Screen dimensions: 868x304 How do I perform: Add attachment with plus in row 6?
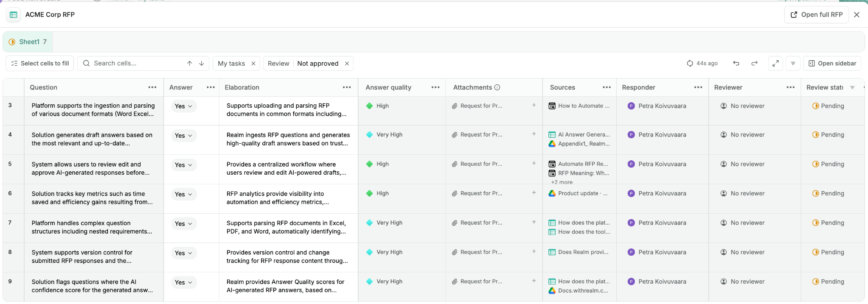(x=534, y=192)
